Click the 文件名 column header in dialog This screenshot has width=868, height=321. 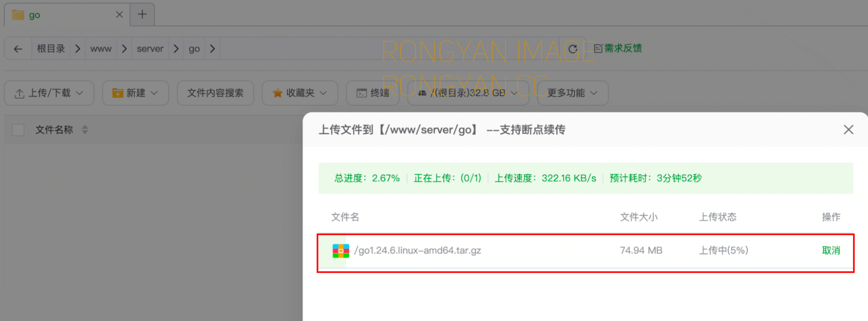click(x=345, y=217)
